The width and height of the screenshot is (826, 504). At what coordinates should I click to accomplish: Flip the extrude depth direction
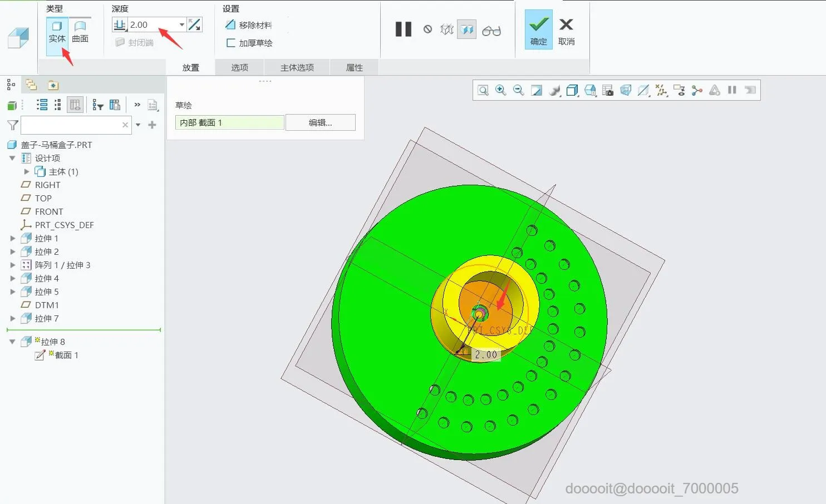[x=194, y=24]
